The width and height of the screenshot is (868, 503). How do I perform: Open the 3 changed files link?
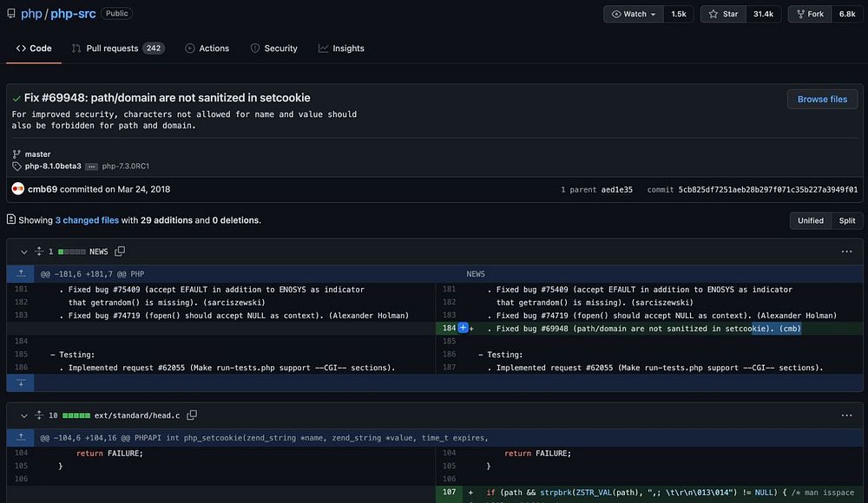coord(87,220)
